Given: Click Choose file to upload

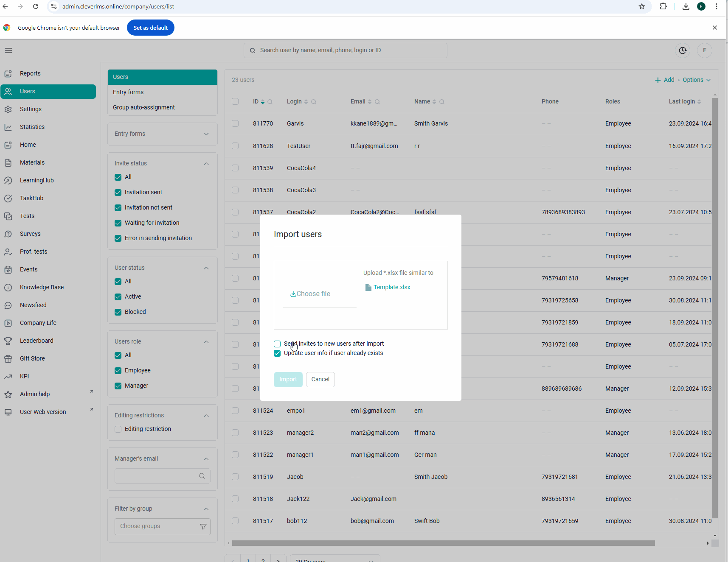Looking at the screenshot, I should [310, 294].
